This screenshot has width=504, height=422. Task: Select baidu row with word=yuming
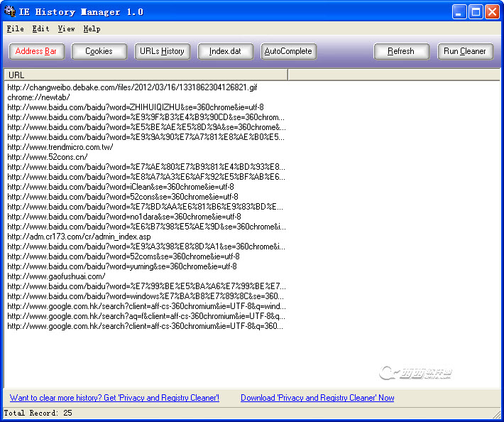coord(122,266)
